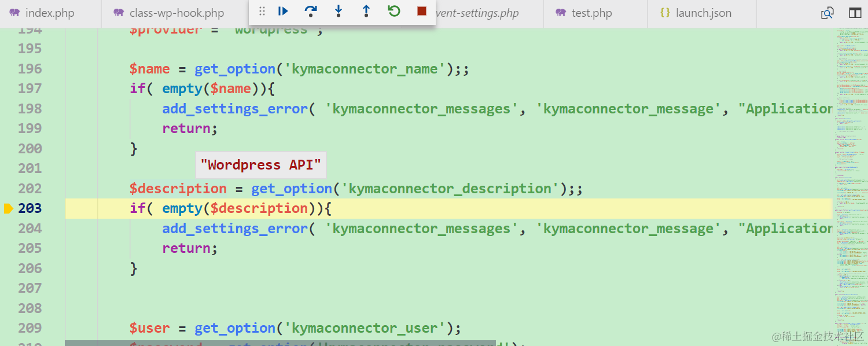The image size is (868, 346).
Task: Click the $name variable on line 196
Action: tap(150, 69)
